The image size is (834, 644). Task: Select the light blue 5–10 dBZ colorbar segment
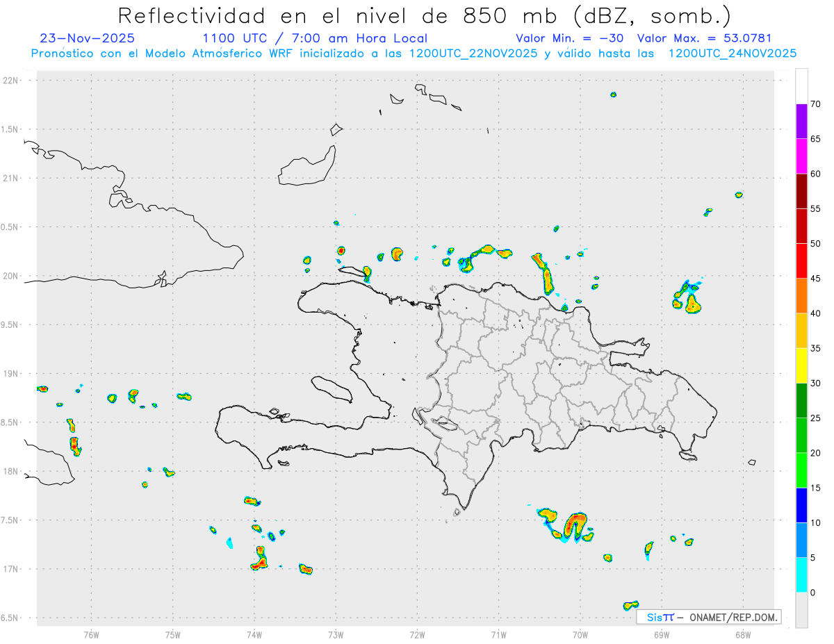(x=801, y=540)
